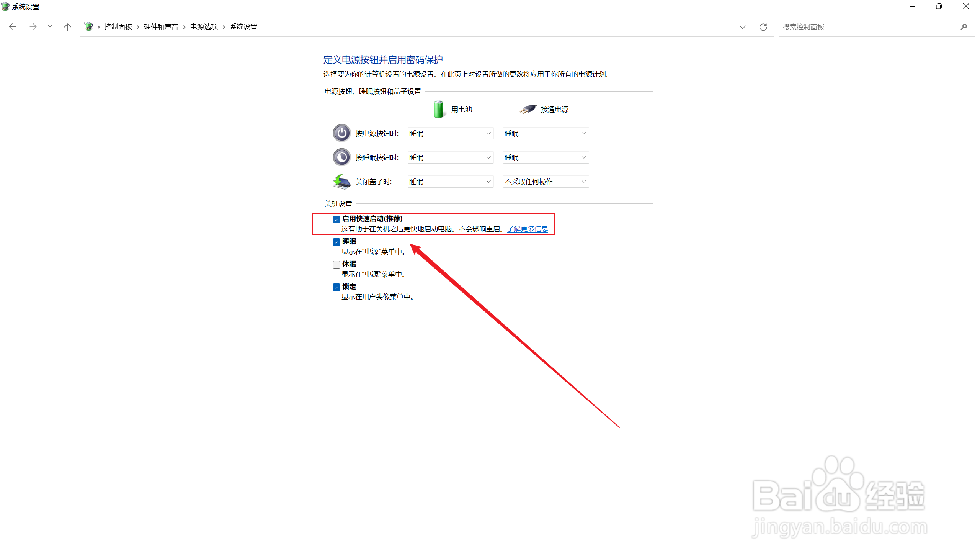Viewport: 980px width, 560px height.
Task: Enable the 休眠 checkbox
Action: click(x=336, y=265)
